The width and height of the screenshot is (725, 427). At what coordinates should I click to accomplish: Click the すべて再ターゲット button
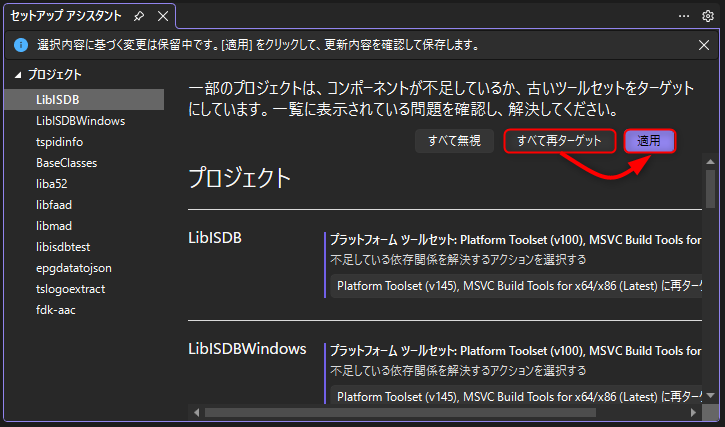[559, 141]
